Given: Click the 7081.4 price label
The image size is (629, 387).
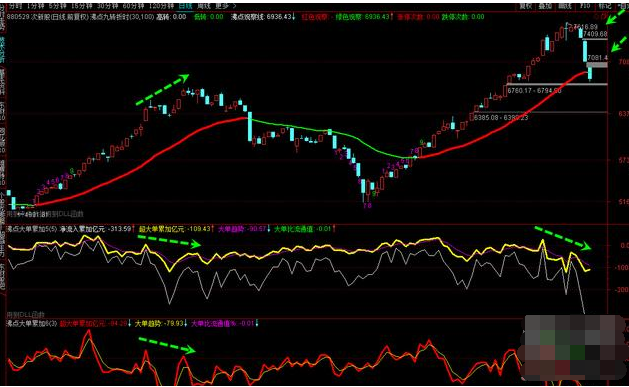Looking at the screenshot, I should coord(597,58).
